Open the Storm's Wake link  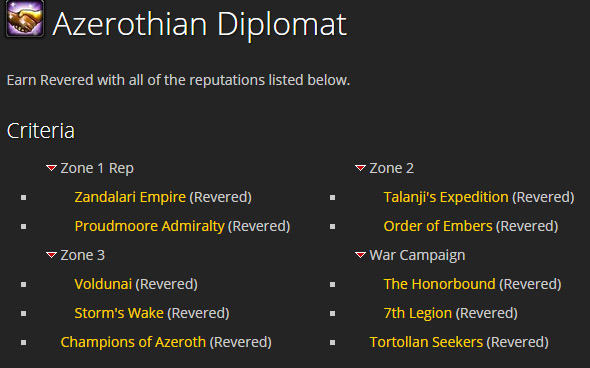point(119,313)
